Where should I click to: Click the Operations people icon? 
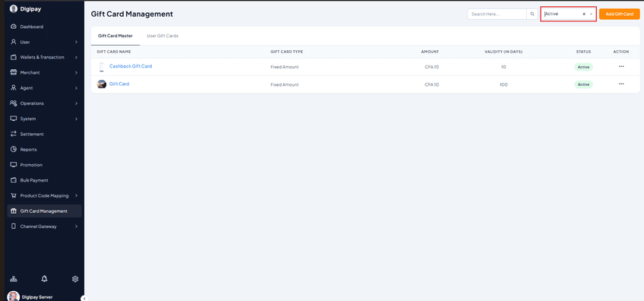(x=14, y=103)
